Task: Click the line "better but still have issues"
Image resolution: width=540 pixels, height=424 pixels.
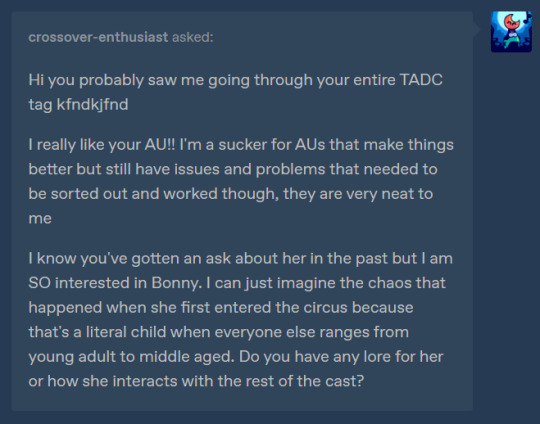Action: [x=233, y=169]
